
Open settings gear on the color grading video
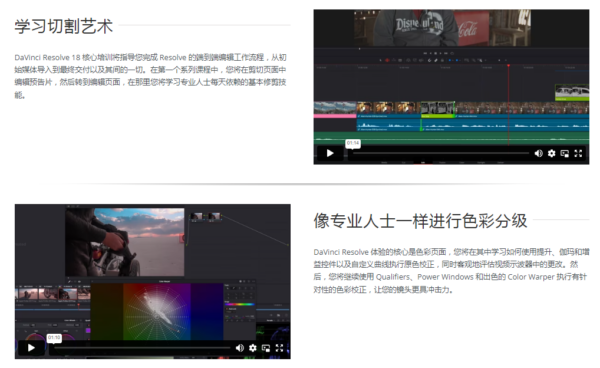[x=253, y=348]
